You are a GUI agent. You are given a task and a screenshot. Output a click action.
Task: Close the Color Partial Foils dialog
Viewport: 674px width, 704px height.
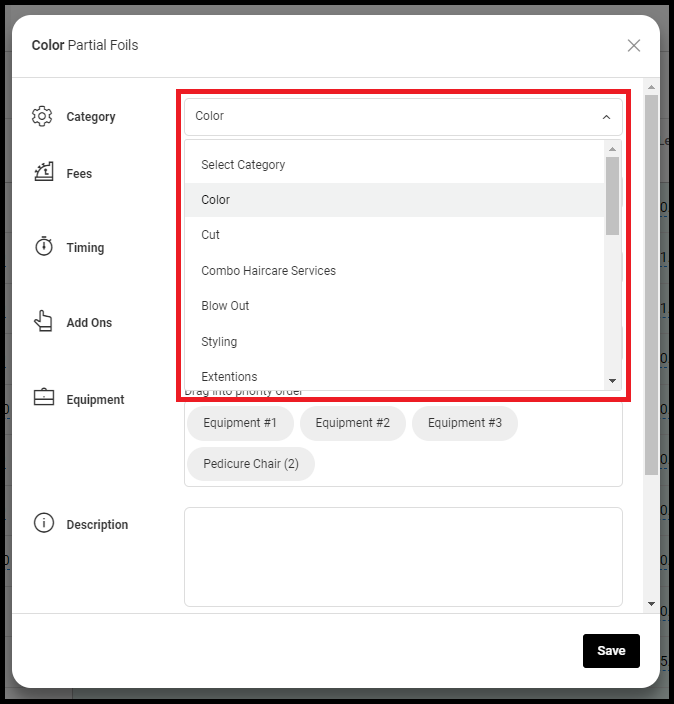point(634,45)
